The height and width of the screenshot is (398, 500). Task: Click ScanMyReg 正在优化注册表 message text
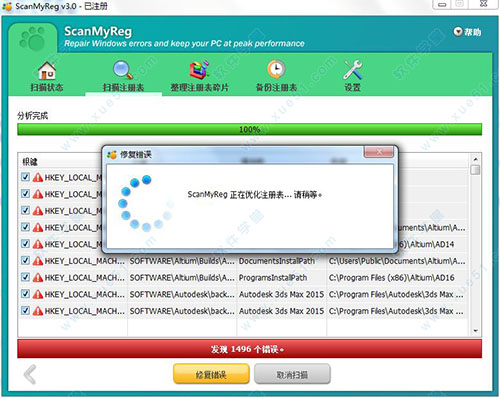pyautogui.click(x=255, y=195)
